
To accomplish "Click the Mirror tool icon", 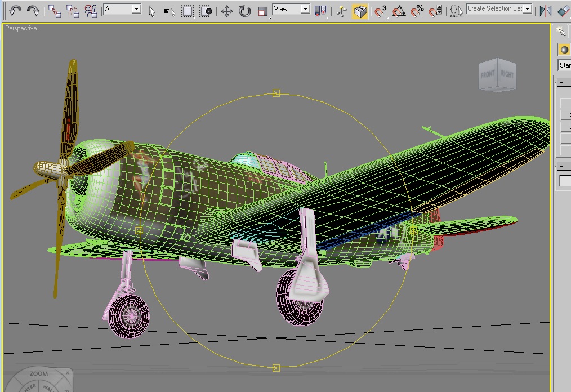I will coord(545,11).
